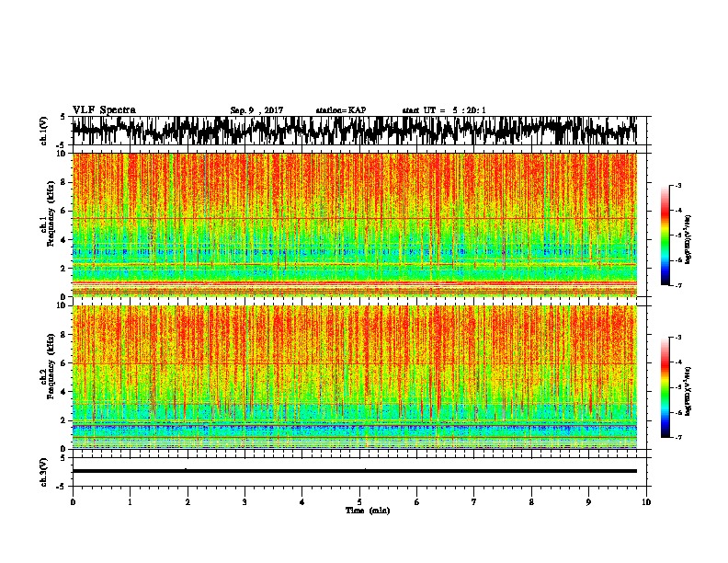Click time axis tick label "3"
Image resolution: width=728 pixels, height=563 pixels.
[x=245, y=502]
